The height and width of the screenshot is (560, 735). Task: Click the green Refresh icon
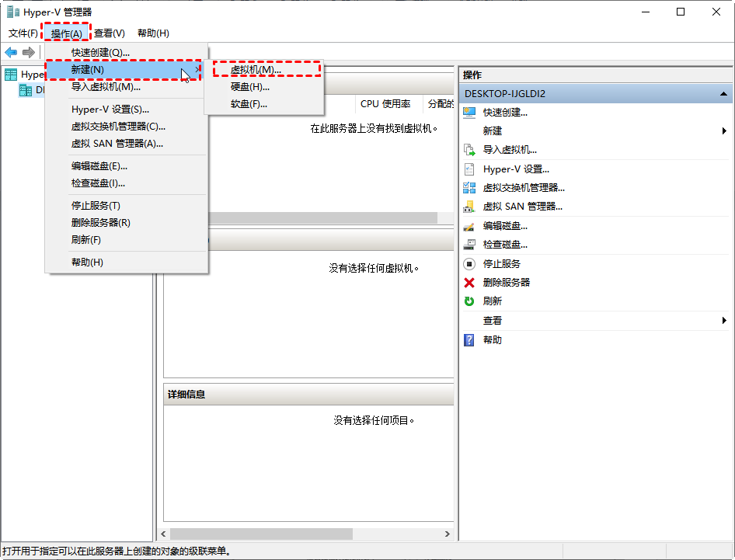pyautogui.click(x=469, y=301)
